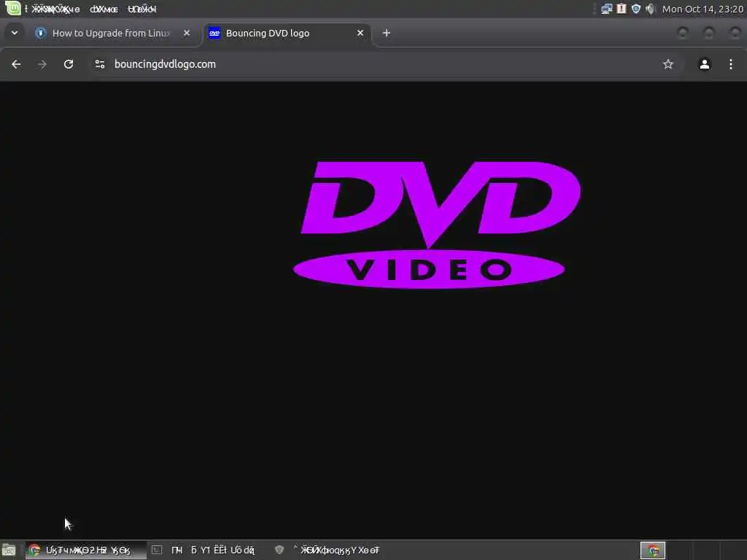Close the 'Bouncing DVD logo' tab
The height and width of the screenshot is (560, 747).
(360, 33)
